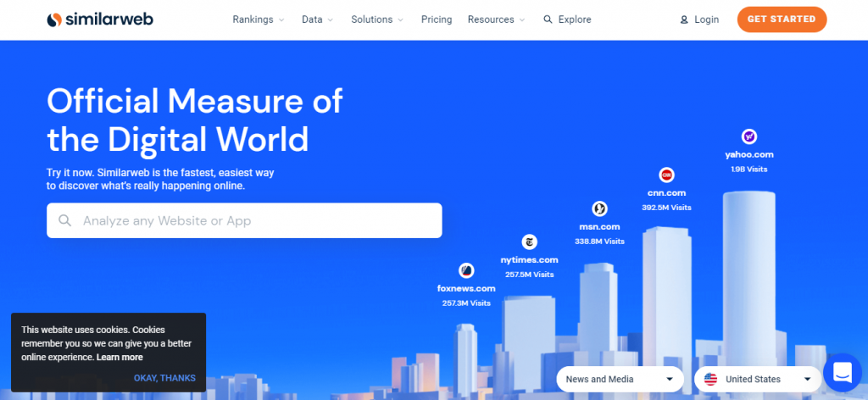This screenshot has width=868, height=400.
Task: Click the CNN logo icon
Action: coord(666,175)
